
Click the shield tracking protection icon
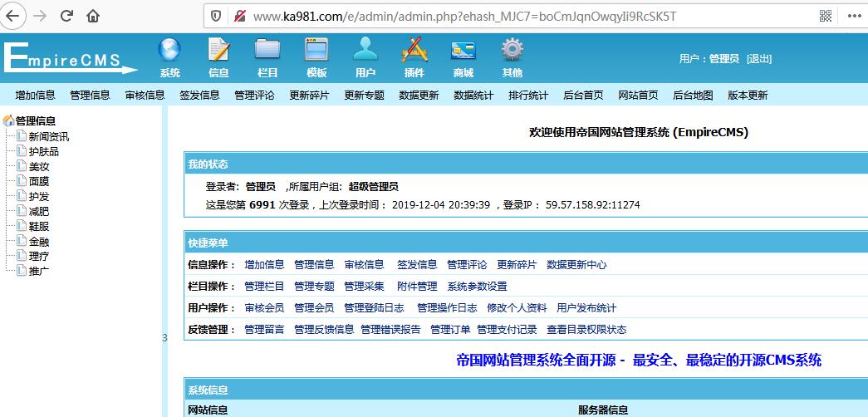coord(217,16)
